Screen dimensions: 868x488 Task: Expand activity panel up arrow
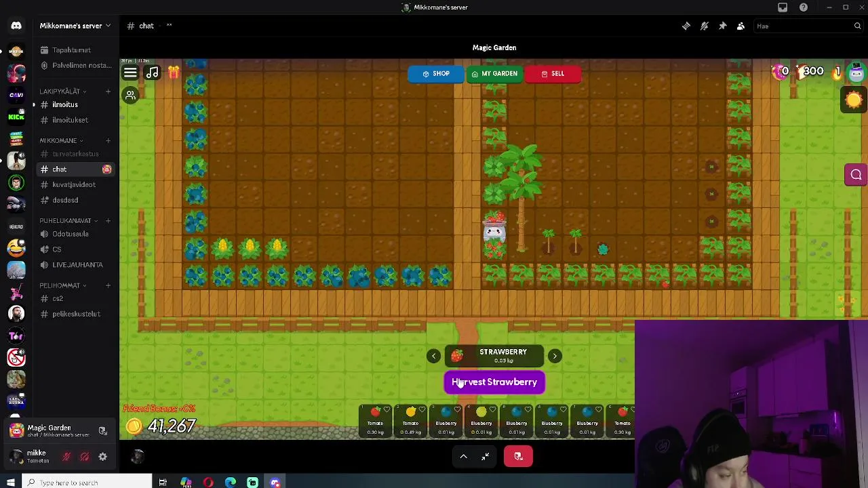(x=464, y=457)
